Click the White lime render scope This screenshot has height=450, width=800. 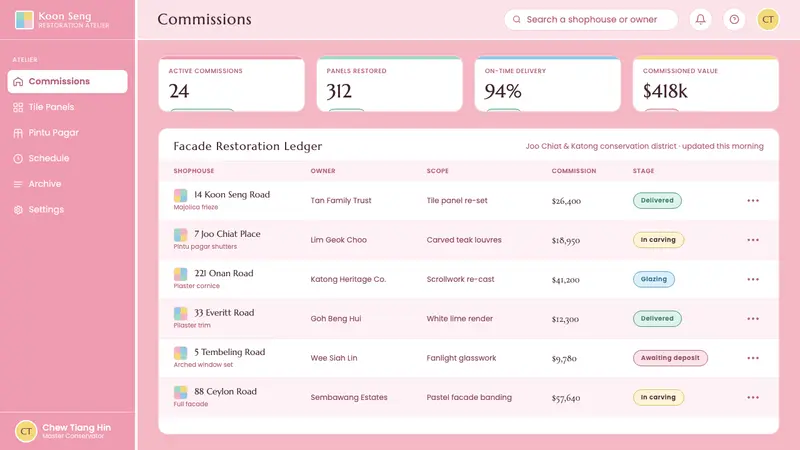coord(460,318)
